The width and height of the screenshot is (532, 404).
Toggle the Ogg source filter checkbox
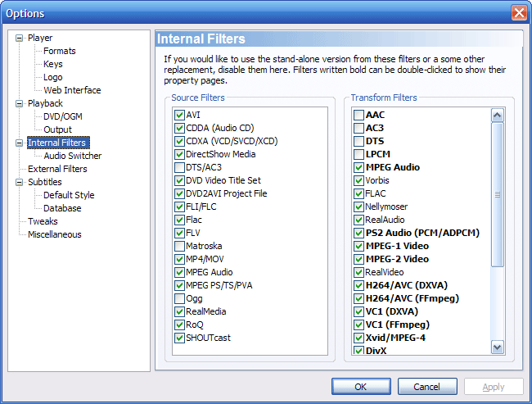[179, 298]
